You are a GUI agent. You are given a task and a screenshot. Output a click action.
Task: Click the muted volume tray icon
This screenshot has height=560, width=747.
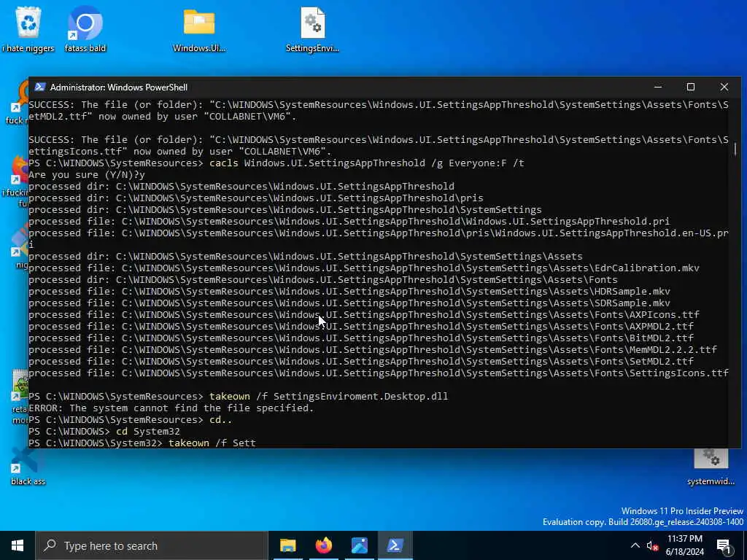pos(652,545)
